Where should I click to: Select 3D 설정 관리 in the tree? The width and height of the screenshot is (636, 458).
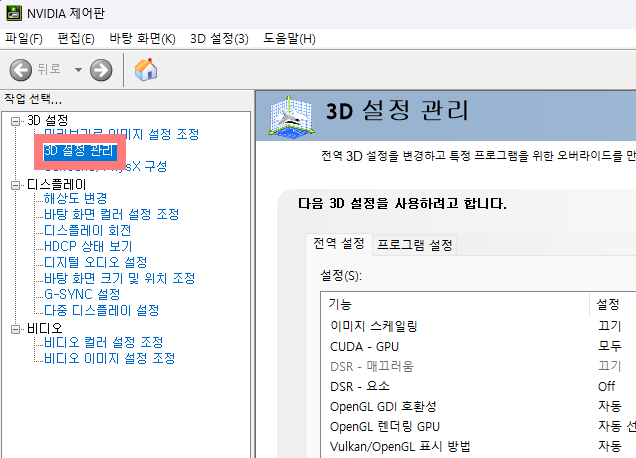(80, 151)
